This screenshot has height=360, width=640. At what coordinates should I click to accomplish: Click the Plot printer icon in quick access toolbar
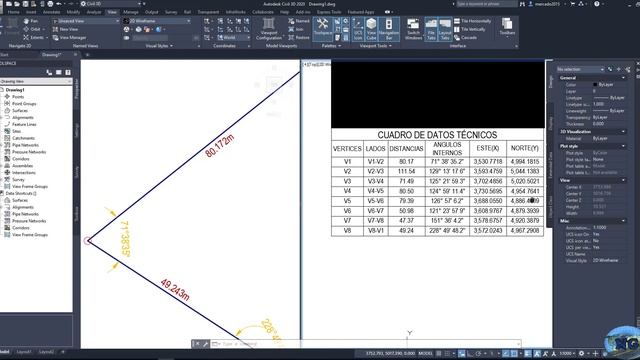click(50, 4)
